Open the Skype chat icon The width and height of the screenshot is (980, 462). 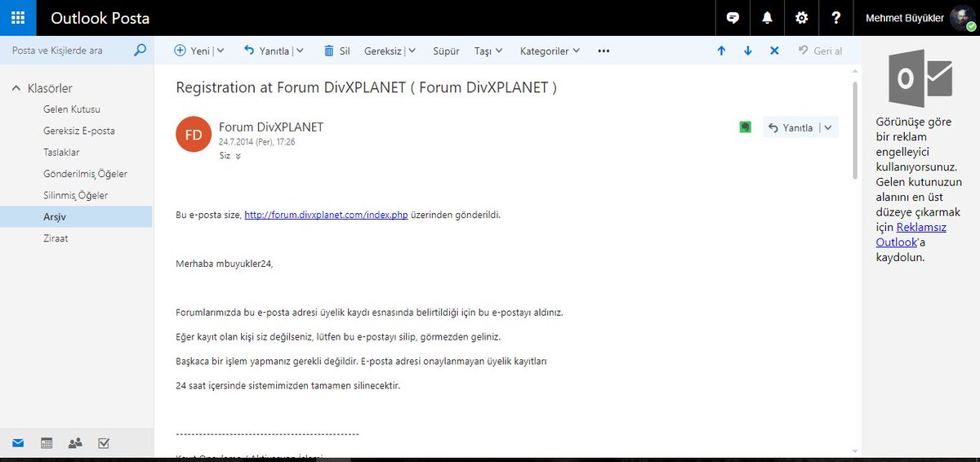pyautogui.click(x=733, y=18)
